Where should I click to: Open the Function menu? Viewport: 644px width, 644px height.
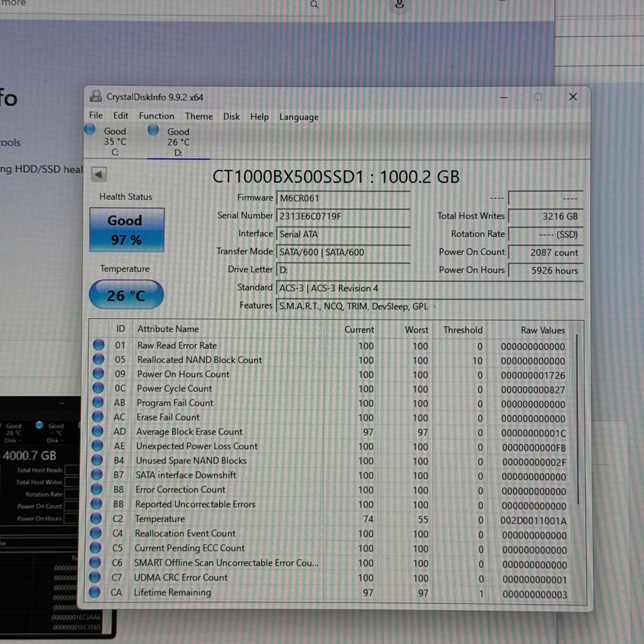[x=156, y=116]
